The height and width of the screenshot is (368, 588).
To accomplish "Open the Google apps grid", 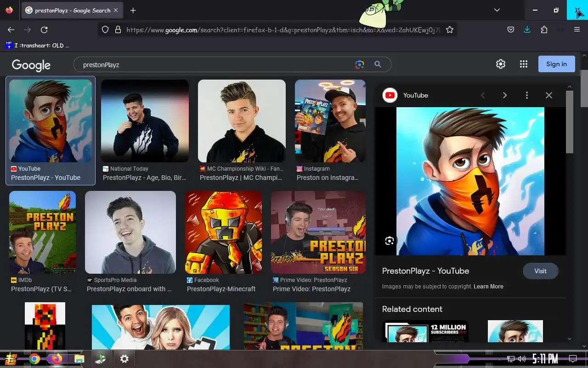I will coord(524,64).
